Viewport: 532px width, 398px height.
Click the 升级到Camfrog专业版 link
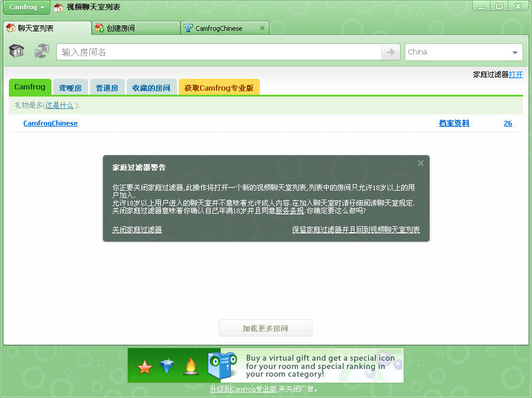click(x=243, y=389)
